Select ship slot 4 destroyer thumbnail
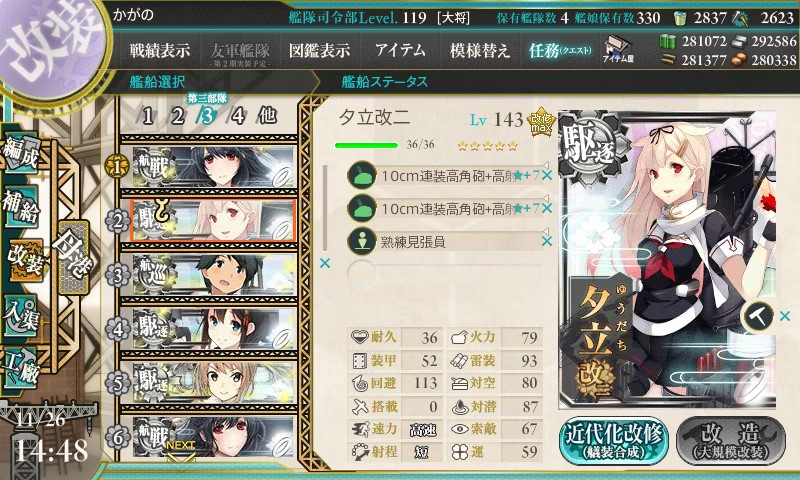Viewport: 800px width, 480px height. (213, 330)
